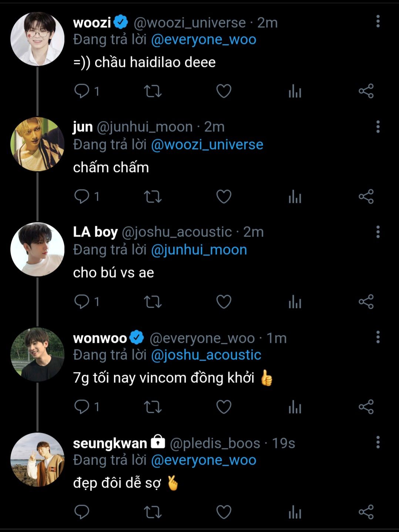Open more options on woozi's tweet
This screenshot has width=399, height=532.
click(x=378, y=21)
